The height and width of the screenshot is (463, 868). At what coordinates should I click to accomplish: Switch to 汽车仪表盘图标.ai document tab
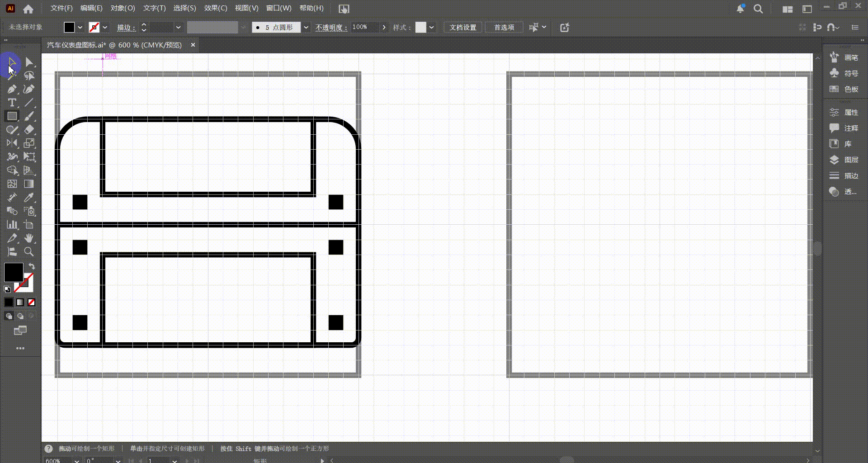114,45
